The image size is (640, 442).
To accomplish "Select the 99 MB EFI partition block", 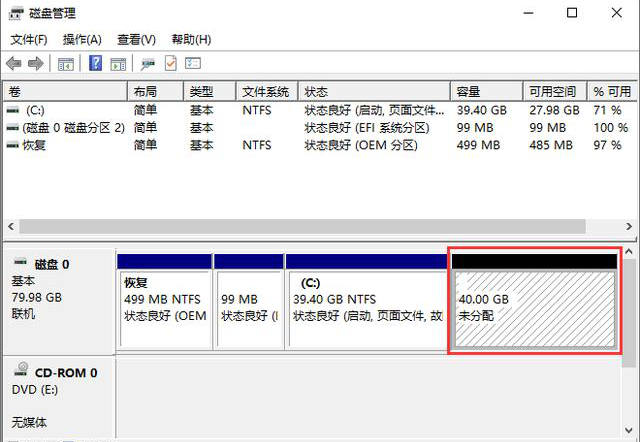I will click(x=249, y=302).
